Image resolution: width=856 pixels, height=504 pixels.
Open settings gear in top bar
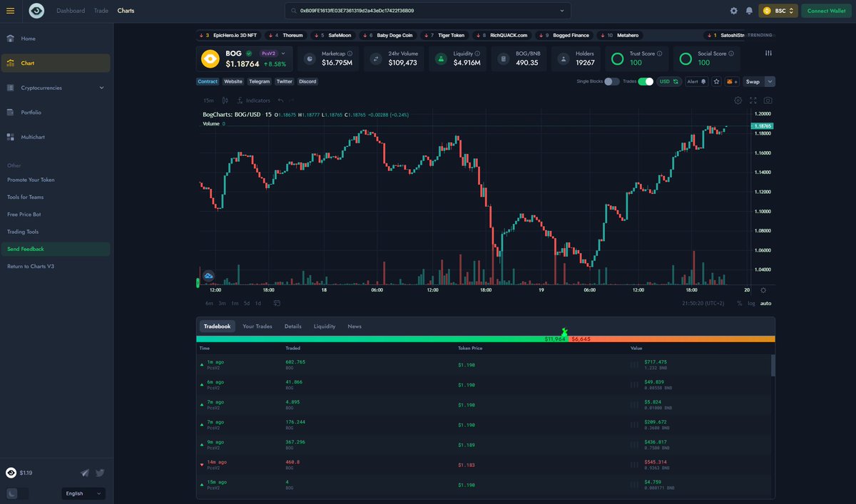click(x=734, y=11)
